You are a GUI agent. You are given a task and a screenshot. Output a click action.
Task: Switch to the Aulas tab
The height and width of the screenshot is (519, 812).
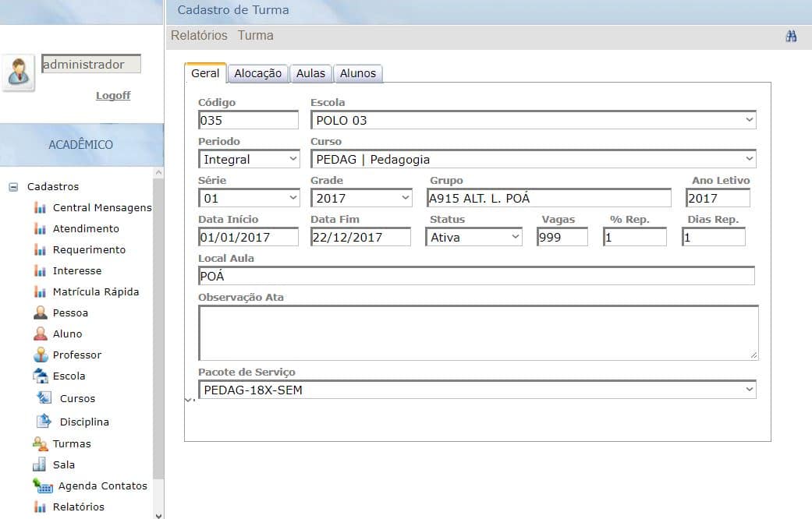tap(310, 73)
